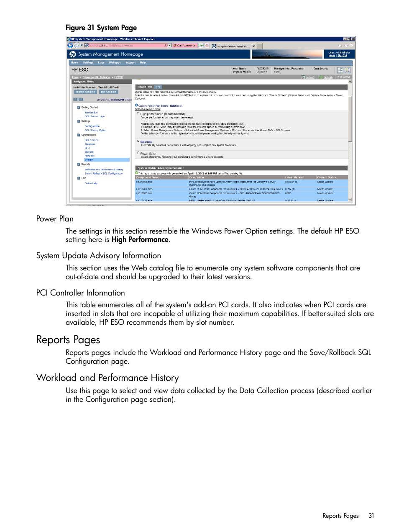This screenshot has width=399, height=532.
Task: Open Save / Rollback SQL Configuration link
Action: [x=104, y=173]
